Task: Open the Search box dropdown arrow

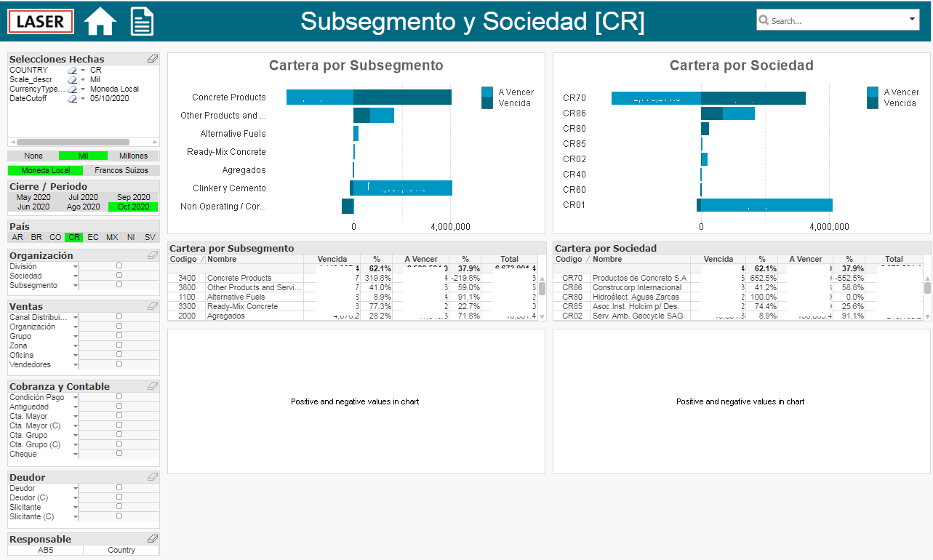Action: coord(913,20)
